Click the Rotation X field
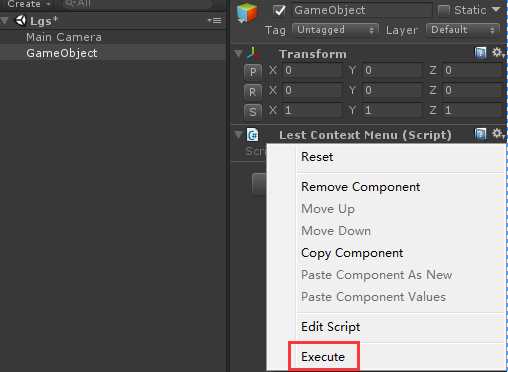Image resolution: width=508 pixels, height=372 pixels. tap(312, 90)
